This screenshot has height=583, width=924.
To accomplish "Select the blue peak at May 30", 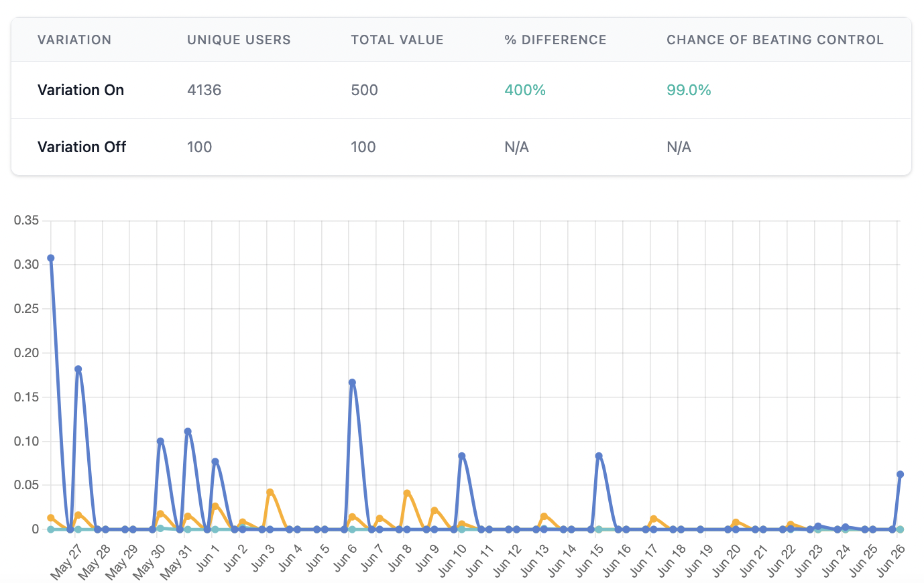I will point(160,442).
